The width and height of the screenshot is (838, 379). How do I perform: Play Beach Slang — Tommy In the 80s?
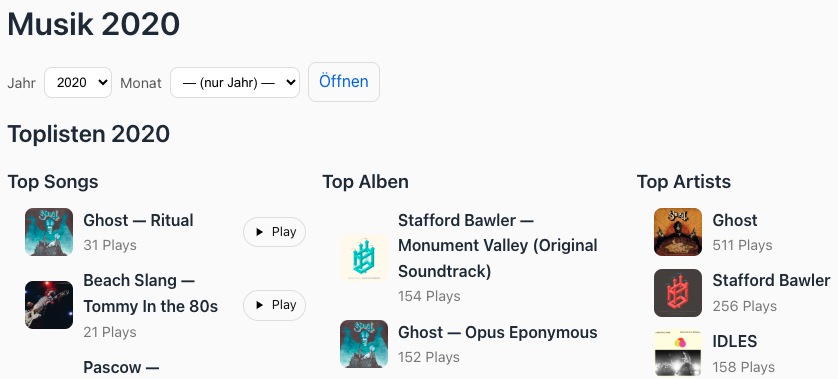point(274,305)
